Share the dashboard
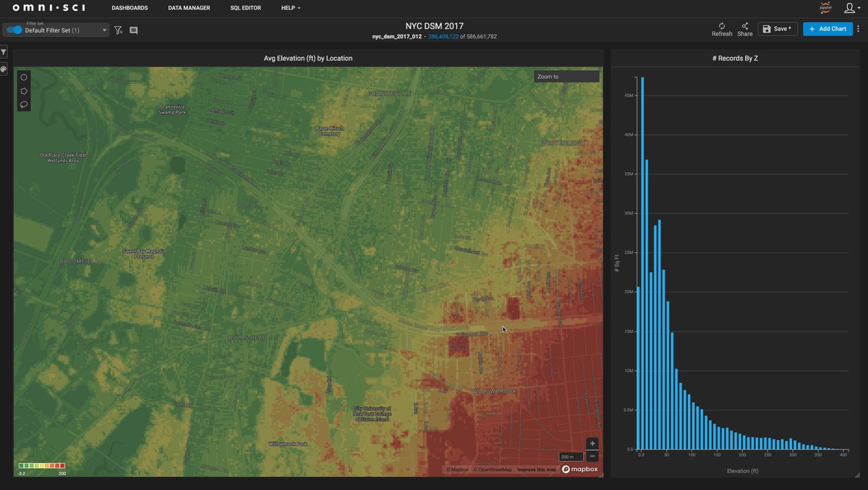 tap(744, 29)
